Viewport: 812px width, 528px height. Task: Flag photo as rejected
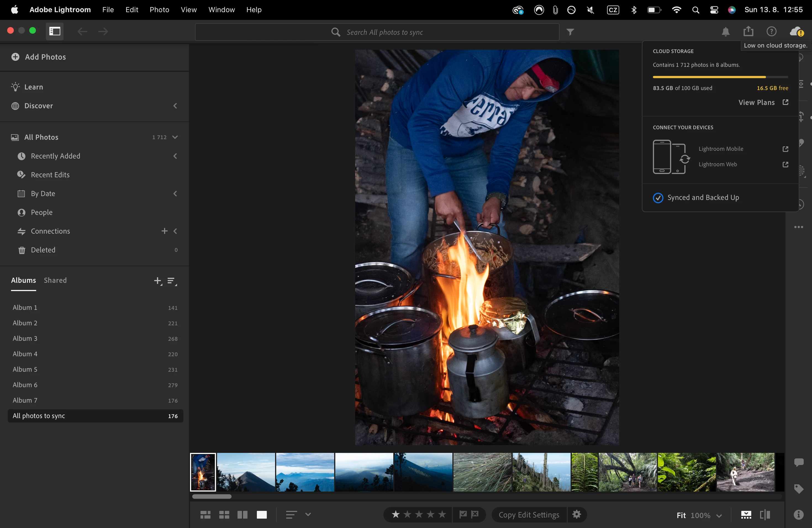[475, 514]
